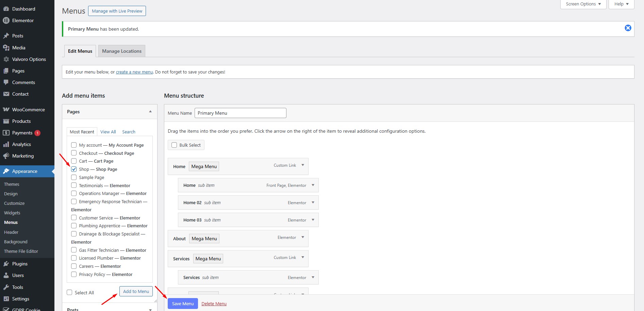Click the Media library icon
This screenshot has height=311, width=644.
6,48
